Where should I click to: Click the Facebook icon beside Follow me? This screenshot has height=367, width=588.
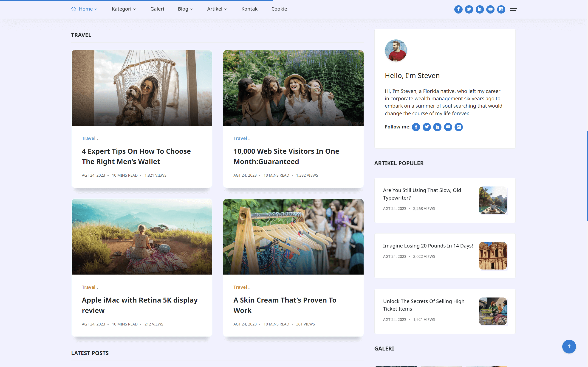coord(416,127)
